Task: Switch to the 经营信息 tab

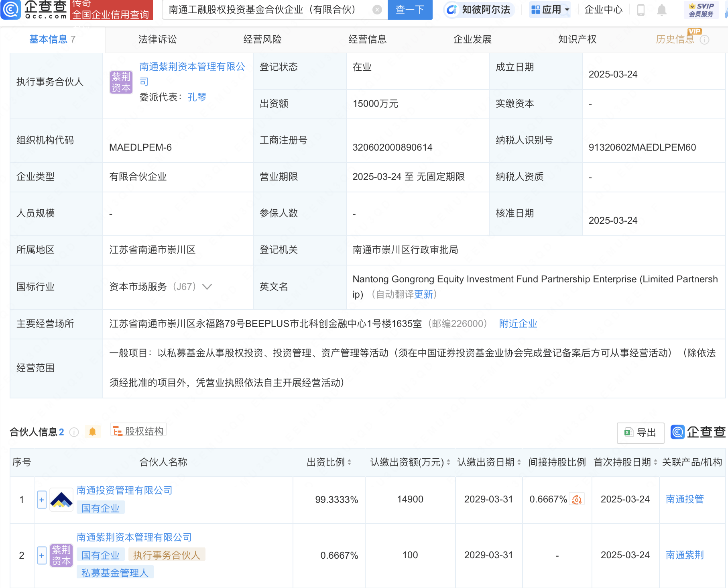Action: (368, 39)
